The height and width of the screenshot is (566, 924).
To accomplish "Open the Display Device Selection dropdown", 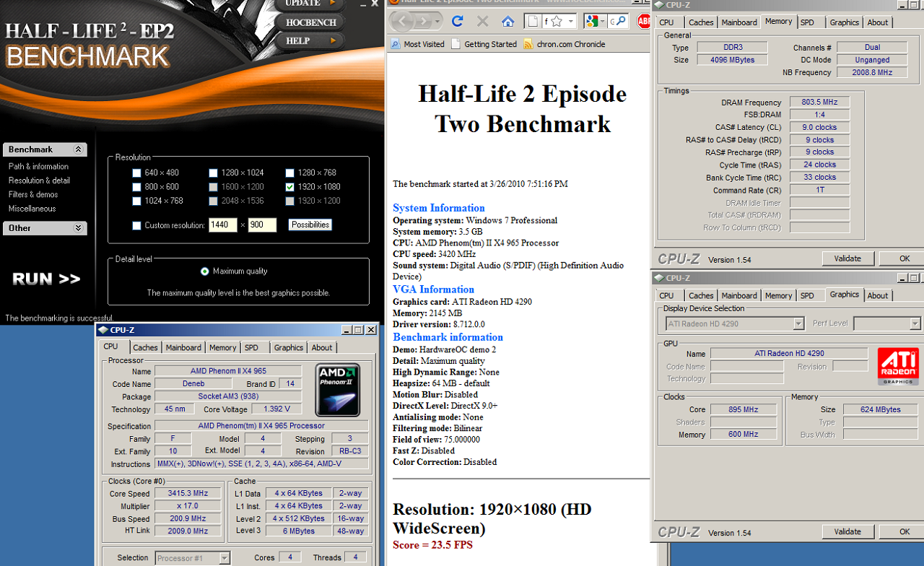I will point(798,324).
